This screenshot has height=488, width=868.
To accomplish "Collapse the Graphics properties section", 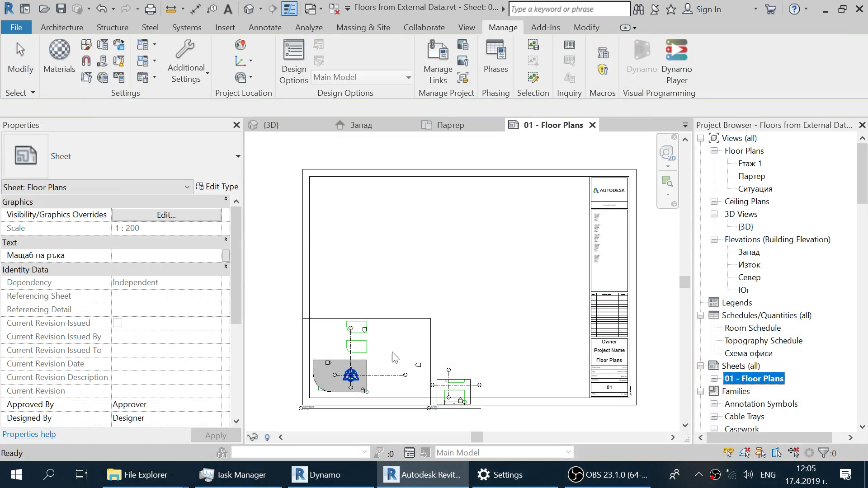I will (x=226, y=199).
